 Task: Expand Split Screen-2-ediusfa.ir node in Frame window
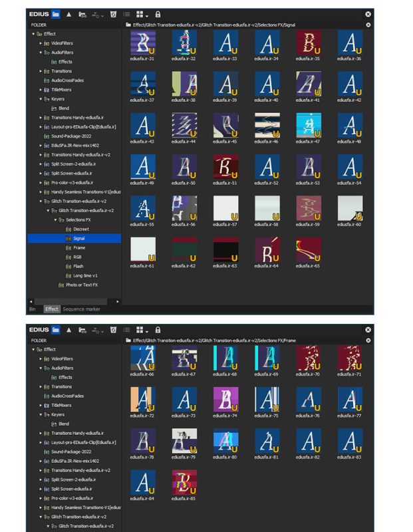click(x=41, y=479)
